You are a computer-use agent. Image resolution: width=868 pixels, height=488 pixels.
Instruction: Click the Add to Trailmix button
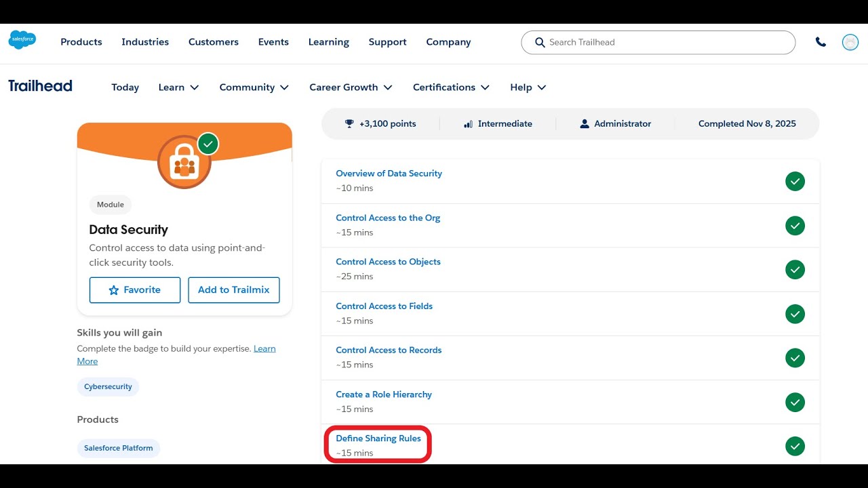[x=234, y=290]
